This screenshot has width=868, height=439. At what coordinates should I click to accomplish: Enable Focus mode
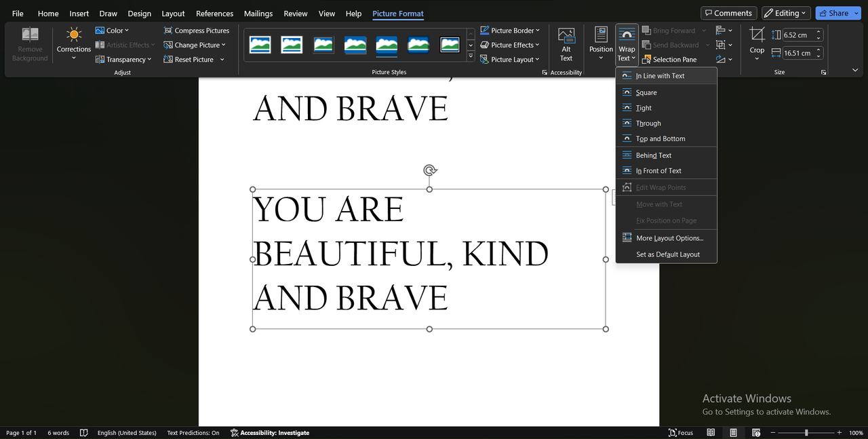tap(681, 433)
